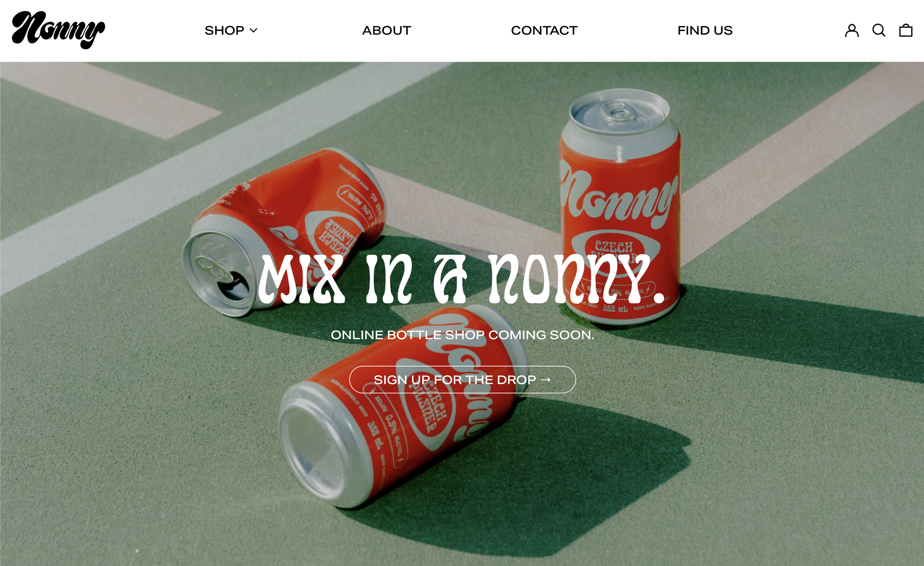This screenshot has width=924, height=566.
Task: Click the Nonny script logo
Action: [58, 30]
